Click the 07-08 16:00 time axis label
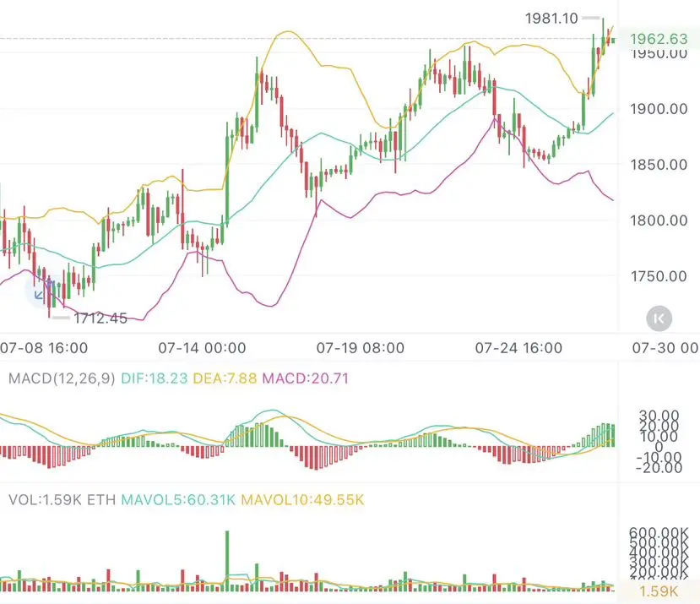The width and height of the screenshot is (700, 604). [x=44, y=348]
